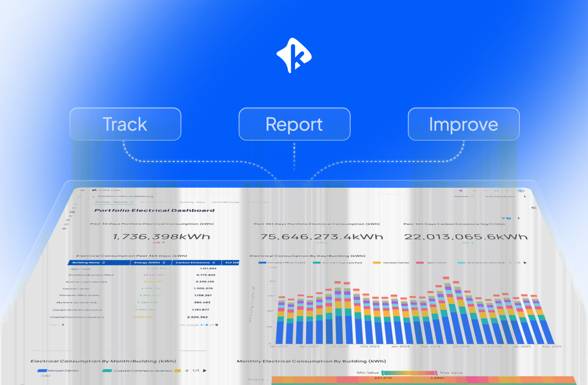The height and width of the screenshot is (385, 588).
Task: Click the blue bookmark icon in header
Action: coord(496,191)
